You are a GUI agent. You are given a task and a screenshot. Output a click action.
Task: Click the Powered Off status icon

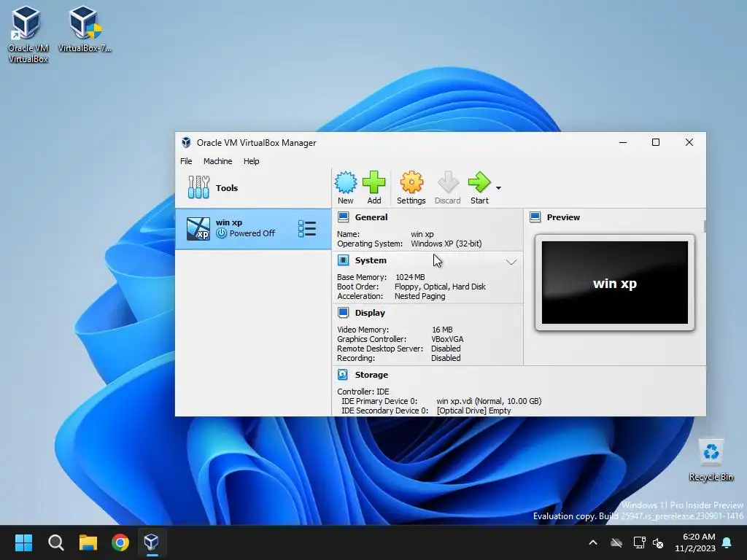(221, 233)
